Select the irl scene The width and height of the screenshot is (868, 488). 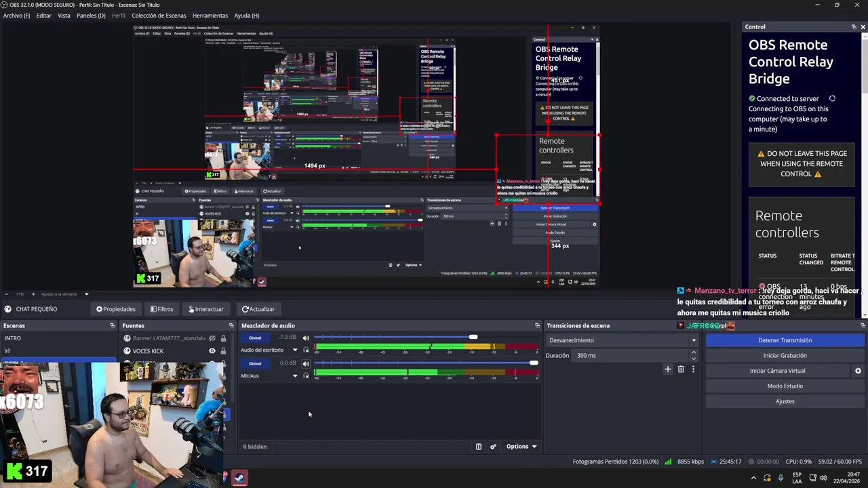coord(58,350)
